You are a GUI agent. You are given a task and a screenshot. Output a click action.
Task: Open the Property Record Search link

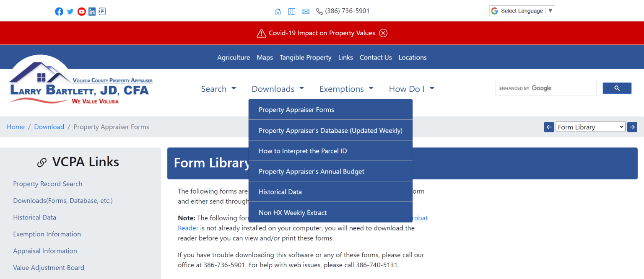coord(47,183)
